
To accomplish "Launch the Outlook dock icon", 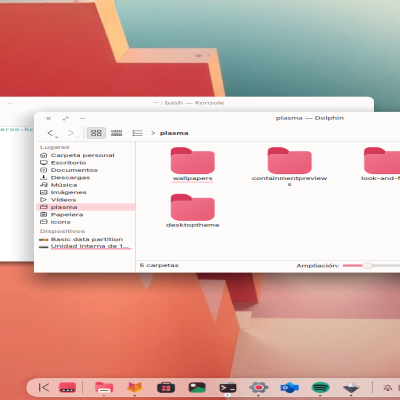I will (290, 388).
